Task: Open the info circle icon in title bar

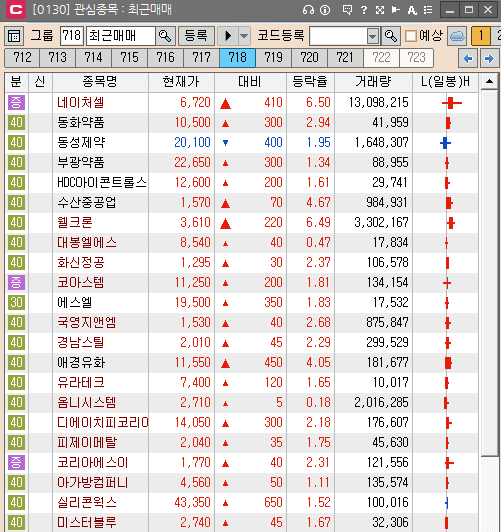Action: [325, 10]
